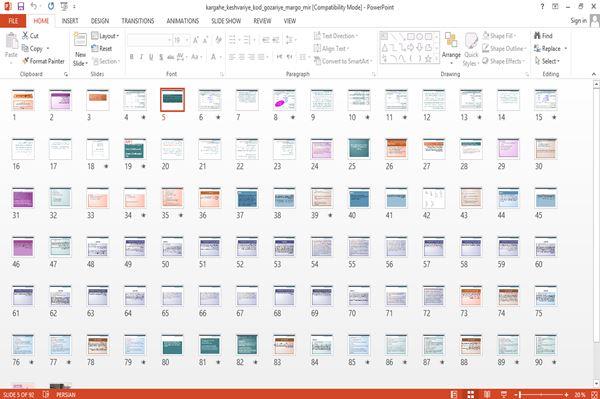Switch to the INSERT tab
The height and width of the screenshot is (399, 600).
(x=70, y=21)
